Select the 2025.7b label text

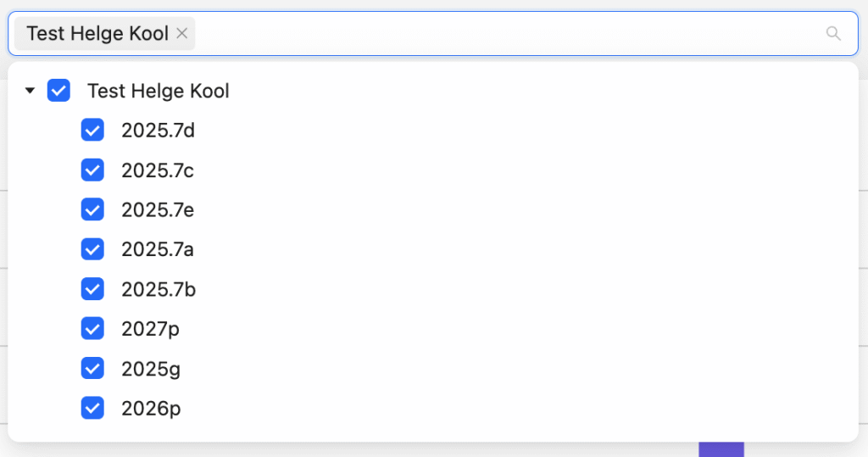coord(159,290)
